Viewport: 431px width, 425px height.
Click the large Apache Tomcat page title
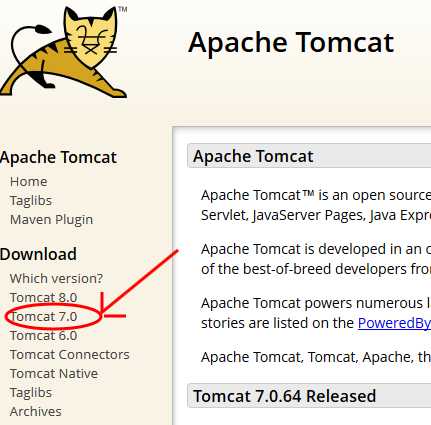coord(291,42)
